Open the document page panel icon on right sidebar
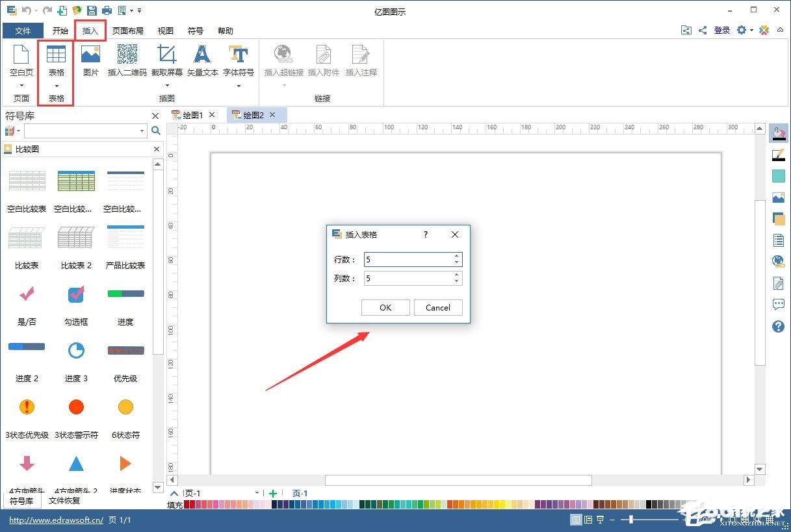 (778, 240)
